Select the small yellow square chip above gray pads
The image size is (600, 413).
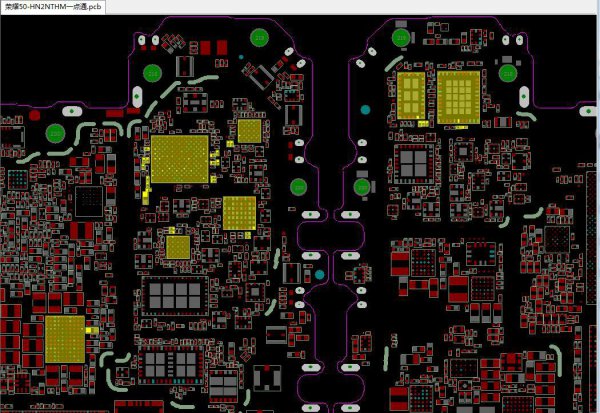(x=178, y=247)
